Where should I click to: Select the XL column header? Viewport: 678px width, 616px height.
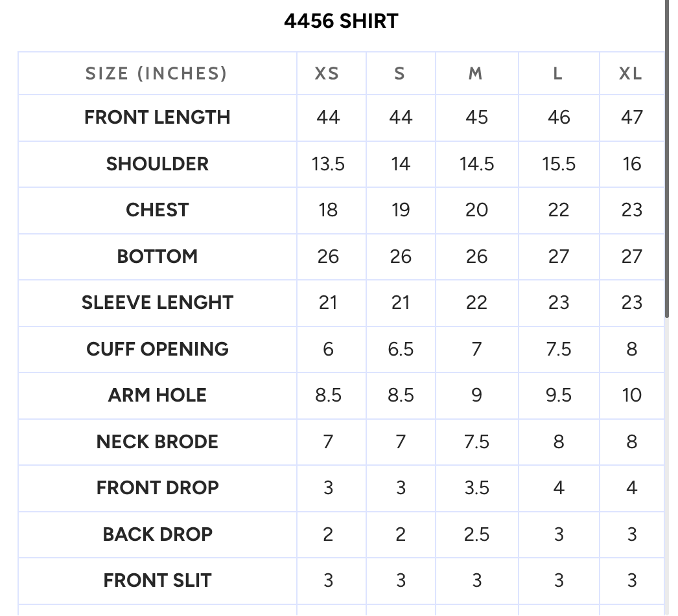(x=631, y=73)
